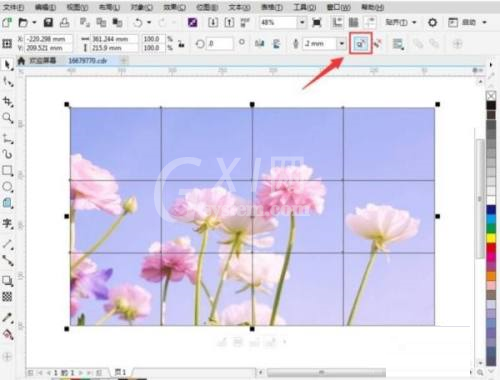Expand the outline width 2 mm dropdown
The width and height of the screenshot is (500, 380).
pyautogui.click(x=342, y=44)
